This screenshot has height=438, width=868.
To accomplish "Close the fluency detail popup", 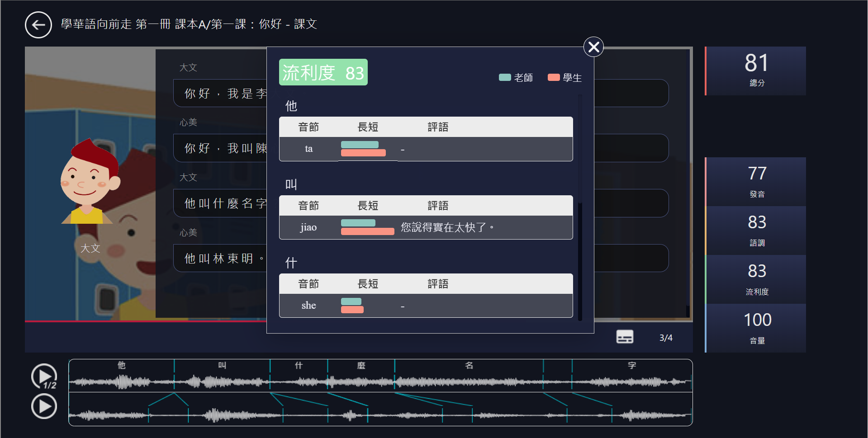I will pyautogui.click(x=593, y=47).
